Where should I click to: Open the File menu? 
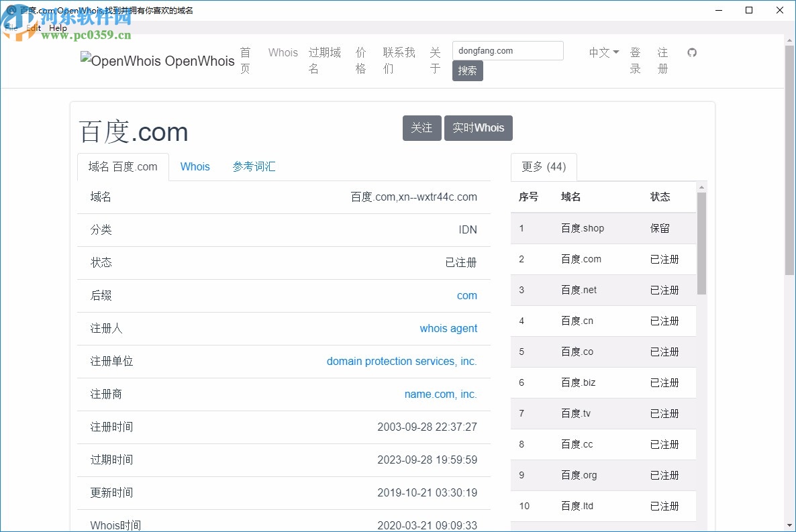pyautogui.click(x=11, y=28)
